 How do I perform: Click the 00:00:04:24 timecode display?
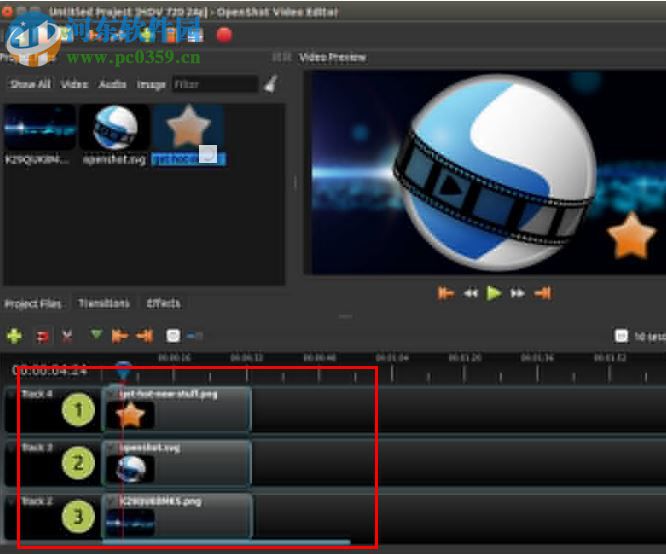[50, 370]
